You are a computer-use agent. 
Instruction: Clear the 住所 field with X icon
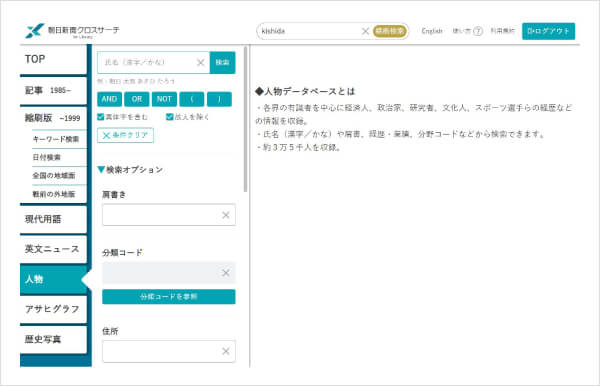tap(226, 351)
